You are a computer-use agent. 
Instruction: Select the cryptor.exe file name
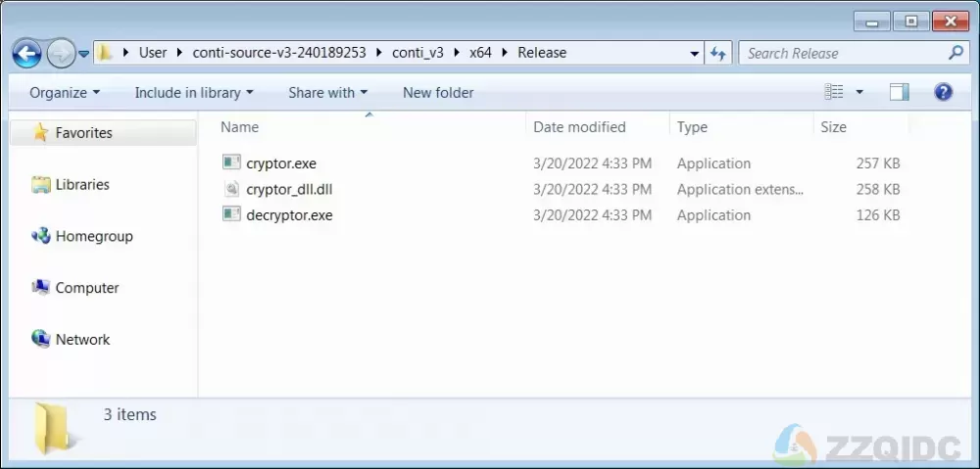click(281, 164)
